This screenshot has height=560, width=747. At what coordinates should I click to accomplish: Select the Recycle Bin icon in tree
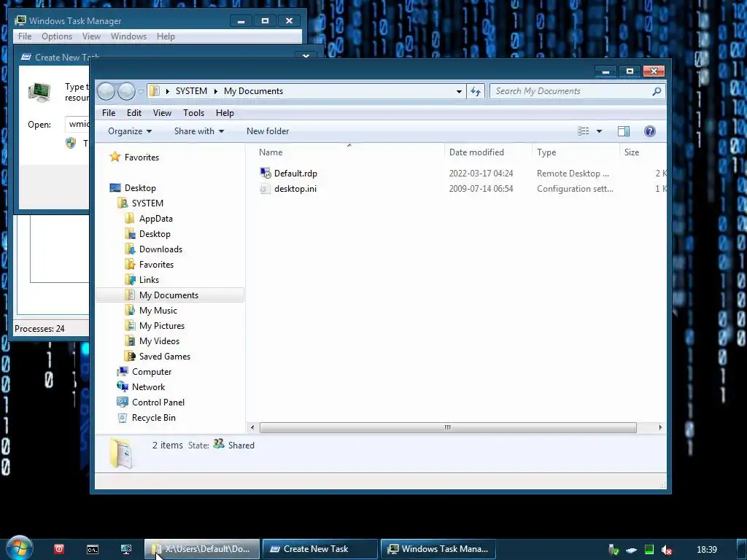point(123,418)
